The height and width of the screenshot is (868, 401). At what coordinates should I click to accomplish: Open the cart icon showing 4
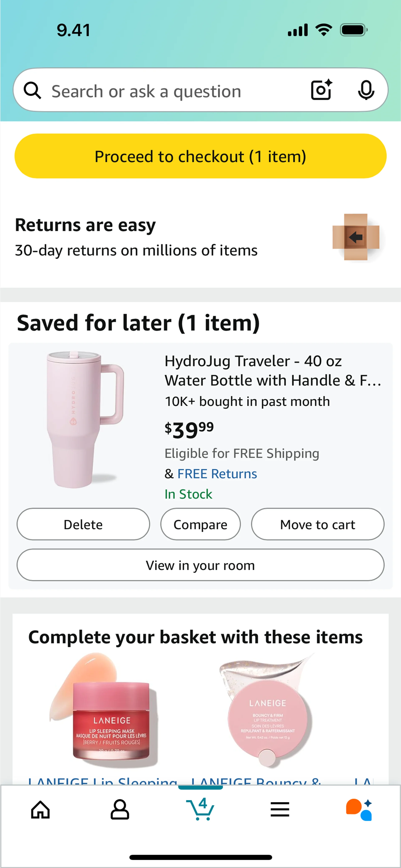pyautogui.click(x=200, y=809)
